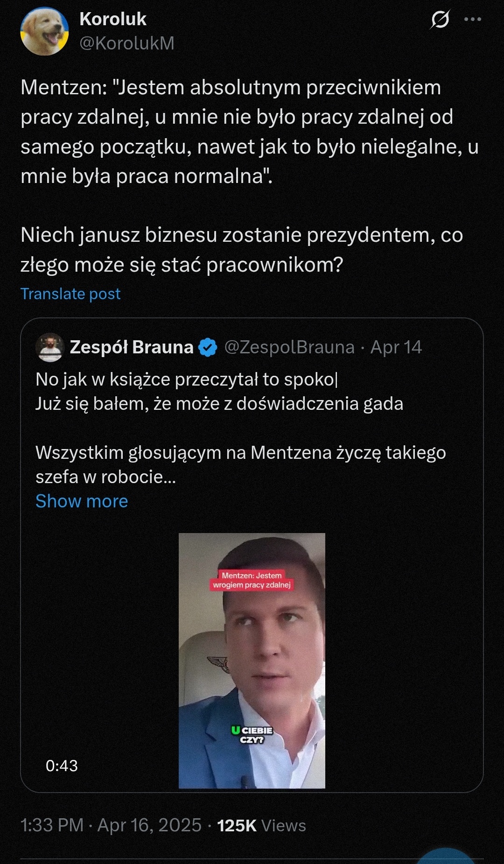The height and width of the screenshot is (864, 504).
Task: Play the Mentzen video thumbnail
Action: [x=252, y=660]
